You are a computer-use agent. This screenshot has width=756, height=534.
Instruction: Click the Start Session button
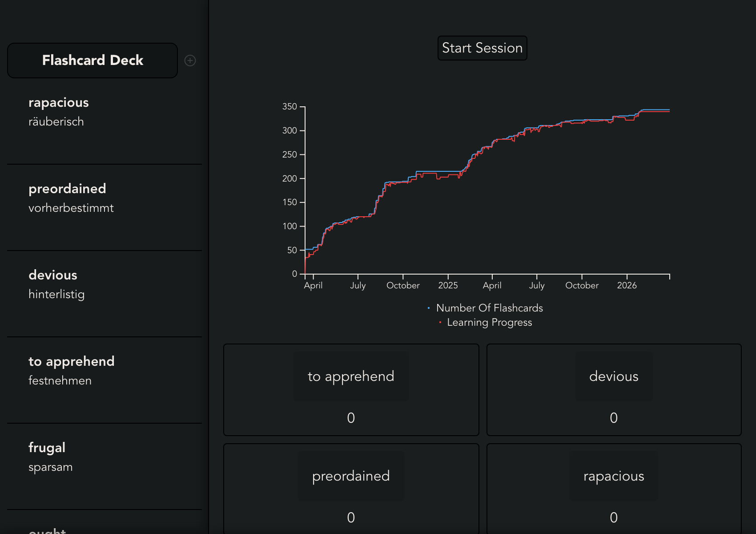click(x=482, y=48)
